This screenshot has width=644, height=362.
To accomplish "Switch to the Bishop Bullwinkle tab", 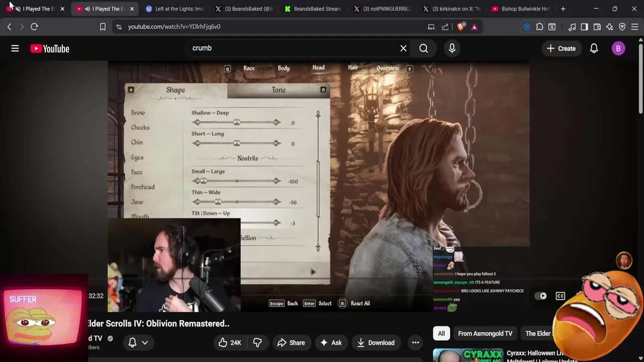I will coord(521,9).
